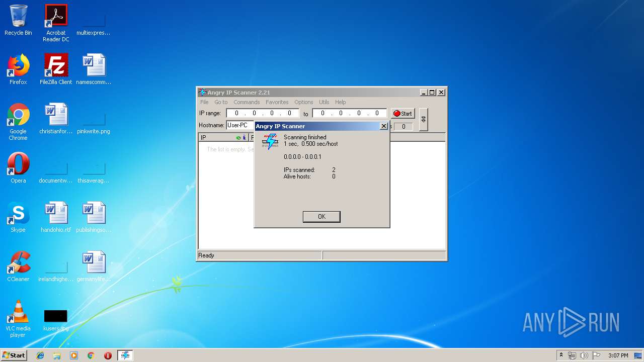The height and width of the screenshot is (362, 644).
Task: Click the Angry IP Scanner title bar icon
Action: [202, 93]
